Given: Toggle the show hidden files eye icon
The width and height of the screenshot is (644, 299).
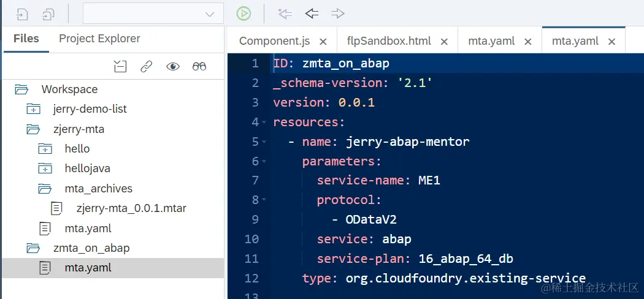Looking at the screenshot, I should tap(173, 66).
